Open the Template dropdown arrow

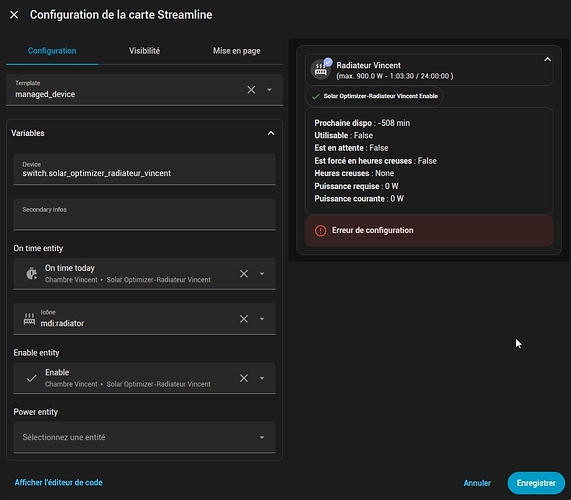(269, 90)
